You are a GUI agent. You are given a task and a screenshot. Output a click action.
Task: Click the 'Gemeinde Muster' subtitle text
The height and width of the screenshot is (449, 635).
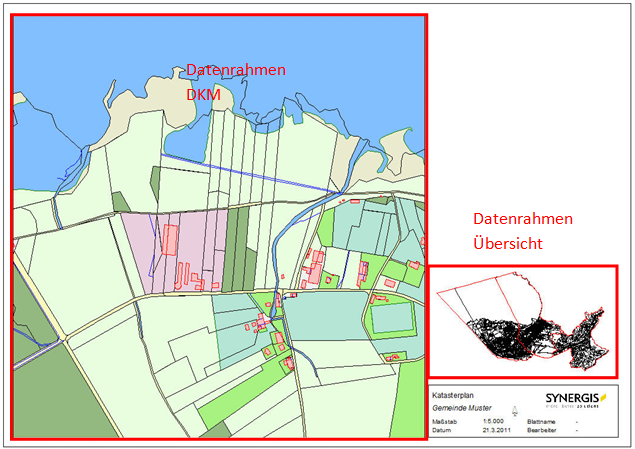pyautogui.click(x=462, y=408)
